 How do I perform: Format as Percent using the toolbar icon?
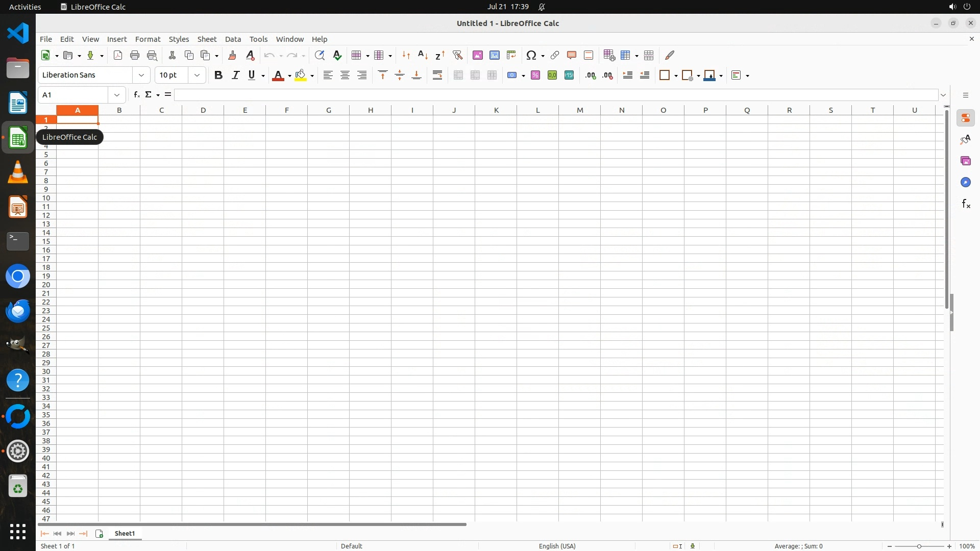[x=535, y=76]
